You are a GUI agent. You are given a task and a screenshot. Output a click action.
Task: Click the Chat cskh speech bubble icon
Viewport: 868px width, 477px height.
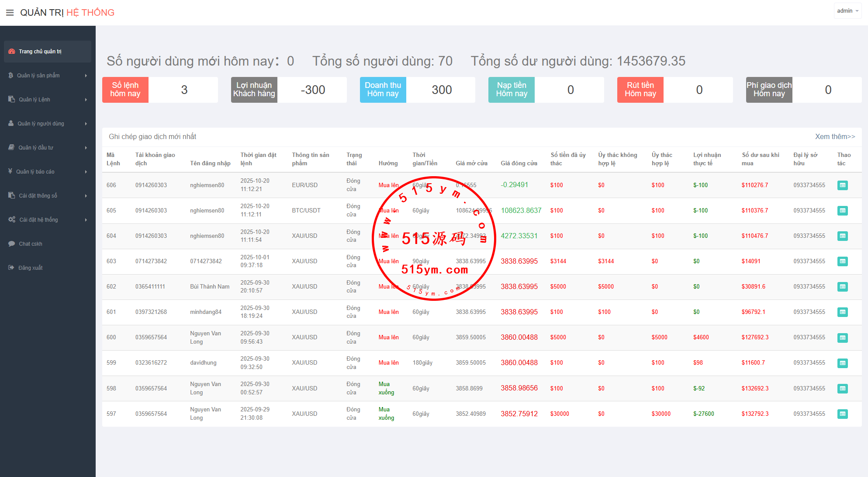click(x=12, y=244)
